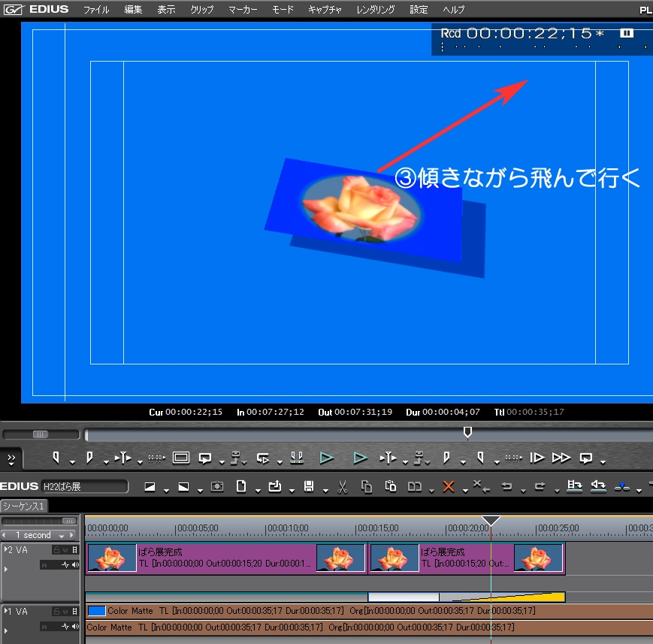The image size is (653, 644).
Task: Click the scissors cut icon in timeline toolbar
Action: (x=342, y=487)
